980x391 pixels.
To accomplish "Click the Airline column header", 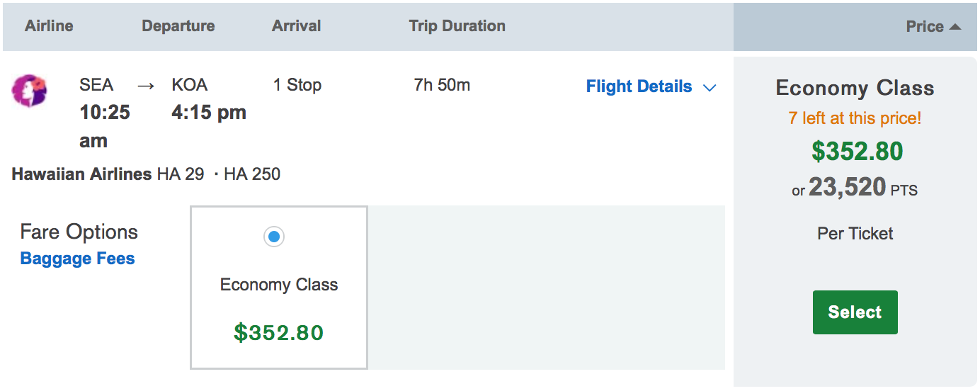I will 49,26.
